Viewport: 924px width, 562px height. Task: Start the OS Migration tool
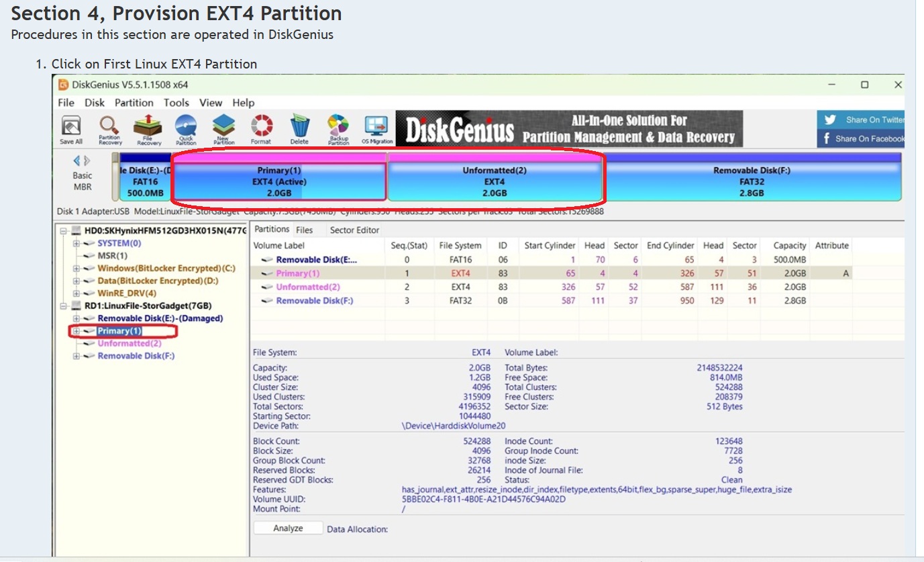tap(376, 130)
